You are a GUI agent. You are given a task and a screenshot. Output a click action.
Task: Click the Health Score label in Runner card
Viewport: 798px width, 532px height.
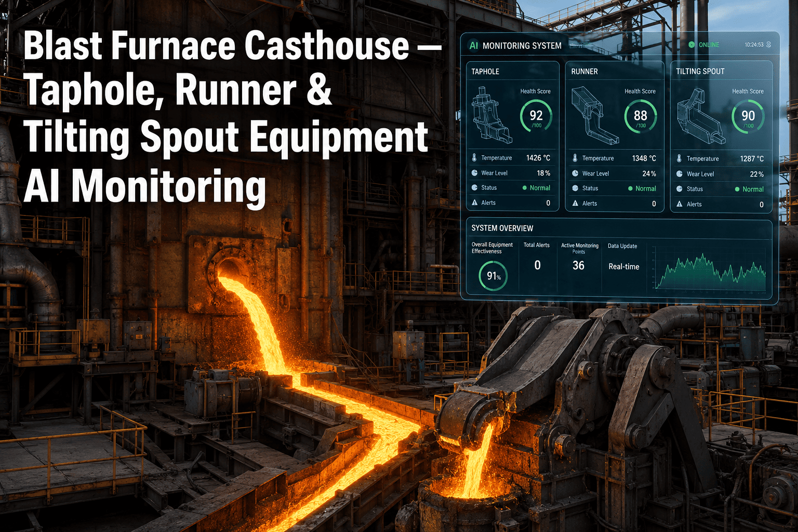(x=640, y=91)
